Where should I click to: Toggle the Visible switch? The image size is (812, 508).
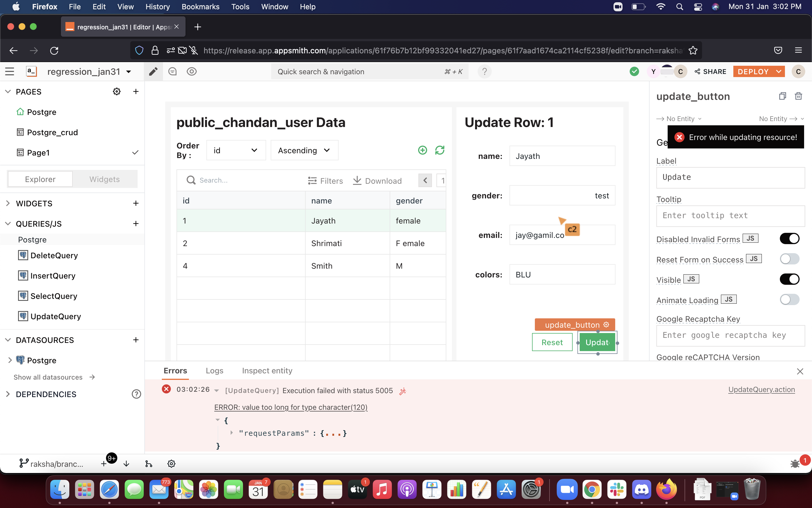point(789,279)
